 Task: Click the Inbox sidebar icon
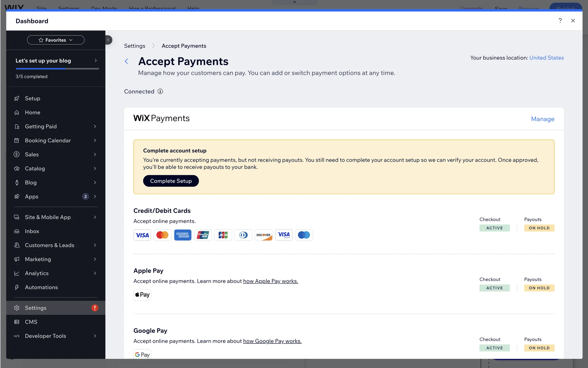[17, 231]
